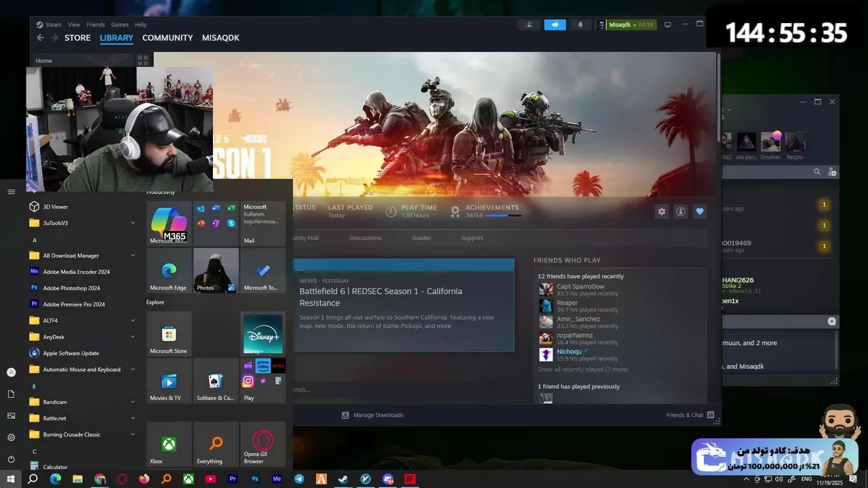Expand AnyDesk folder
The image size is (868, 488).
click(x=82, y=337)
